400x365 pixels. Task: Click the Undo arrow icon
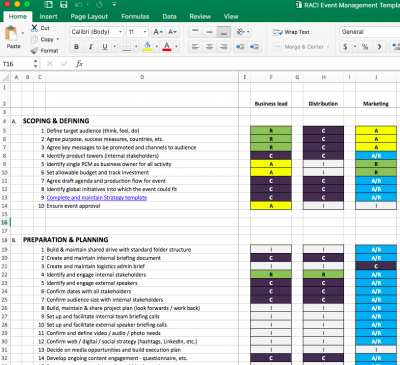pos(79,5)
